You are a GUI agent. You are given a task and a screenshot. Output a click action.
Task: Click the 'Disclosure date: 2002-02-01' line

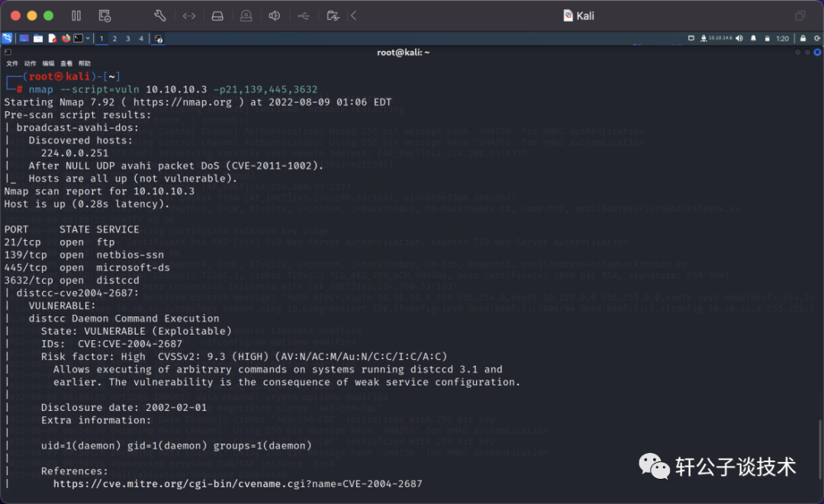(124, 407)
